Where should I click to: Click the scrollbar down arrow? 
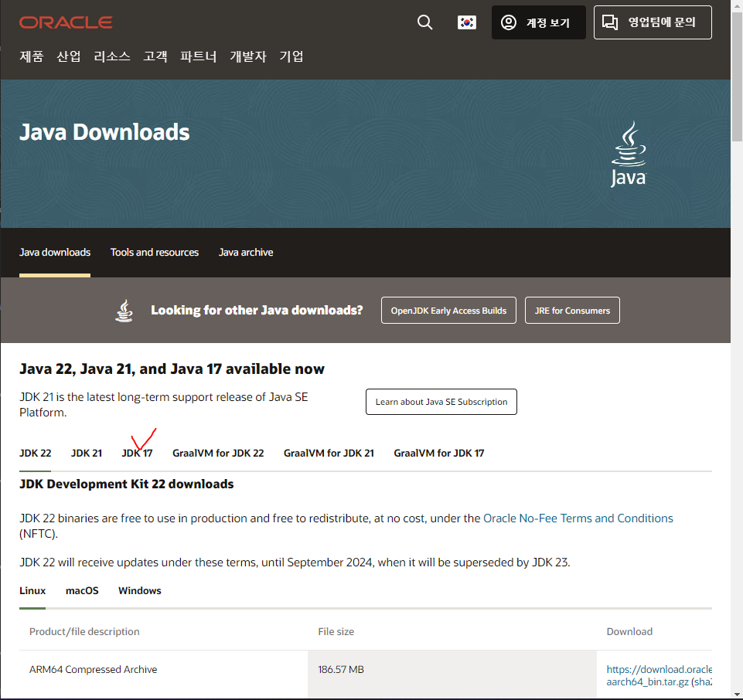click(737, 695)
